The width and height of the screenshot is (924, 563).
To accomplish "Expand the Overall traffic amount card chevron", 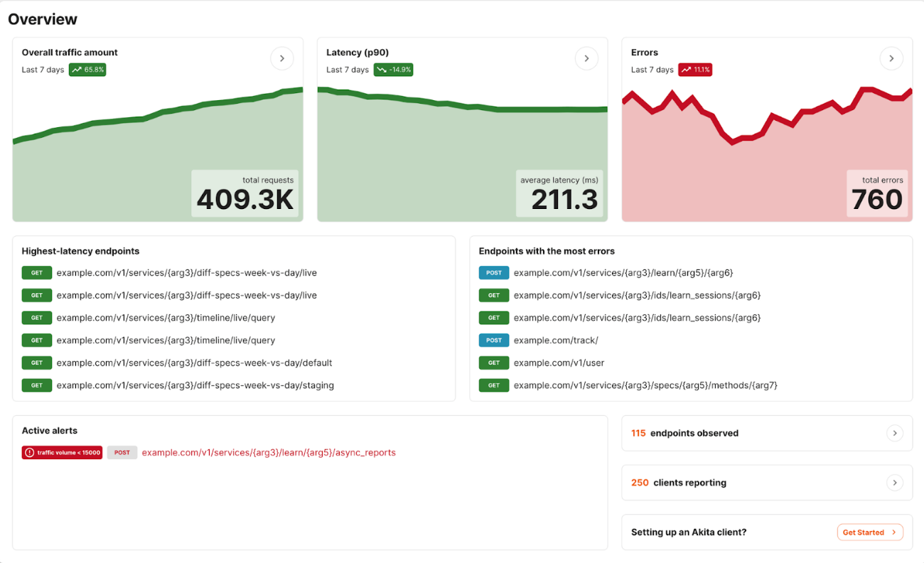I will click(281, 58).
